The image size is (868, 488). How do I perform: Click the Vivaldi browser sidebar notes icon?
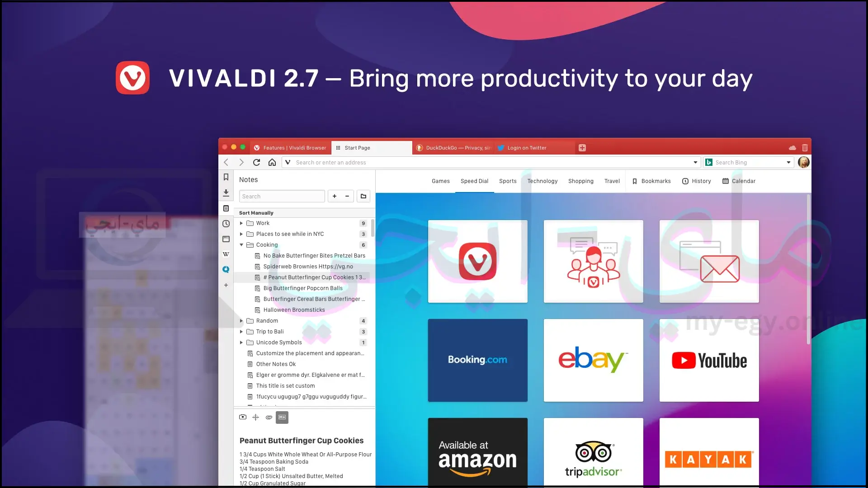point(226,207)
